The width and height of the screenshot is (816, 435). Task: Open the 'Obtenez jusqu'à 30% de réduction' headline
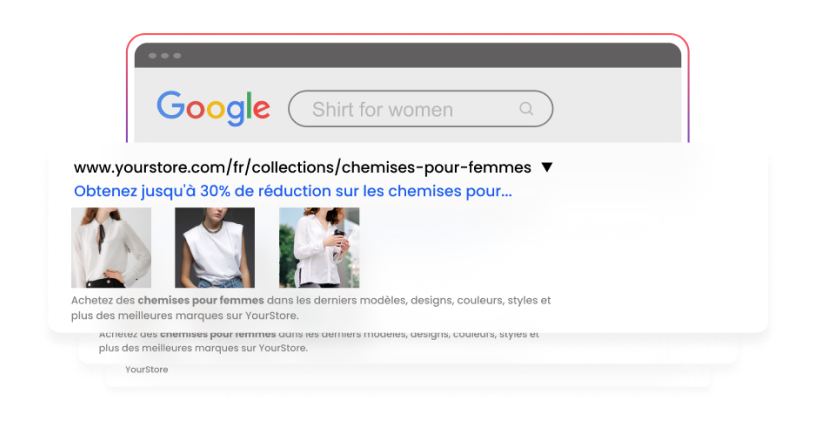pyautogui.click(x=293, y=191)
